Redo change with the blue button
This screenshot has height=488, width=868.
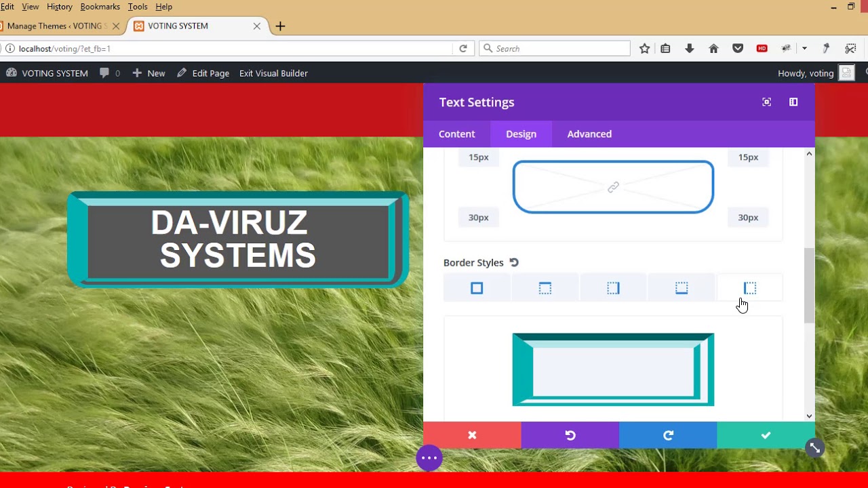pos(668,435)
